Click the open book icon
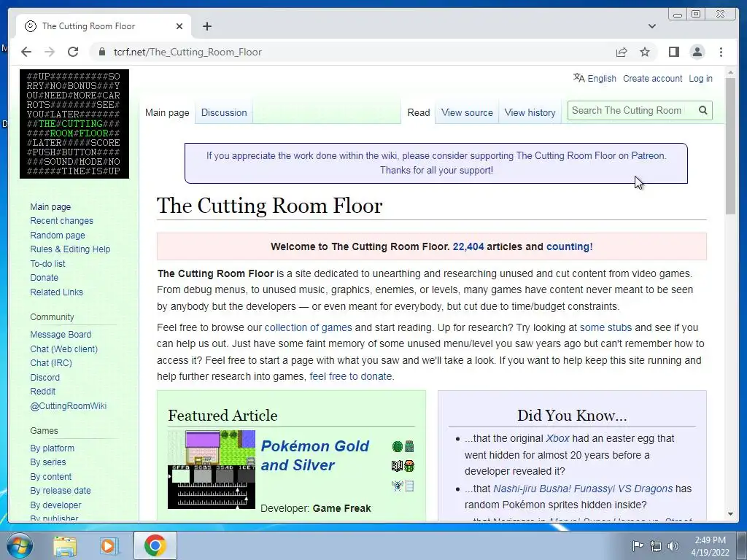The width and height of the screenshot is (747, 560). point(397,466)
